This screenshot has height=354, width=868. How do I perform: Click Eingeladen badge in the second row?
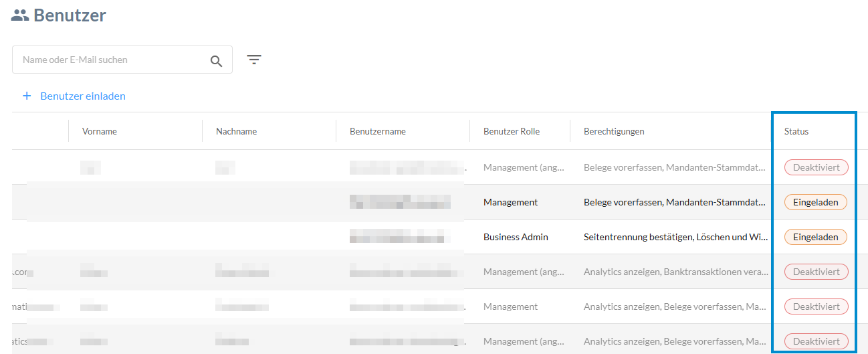tap(815, 202)
